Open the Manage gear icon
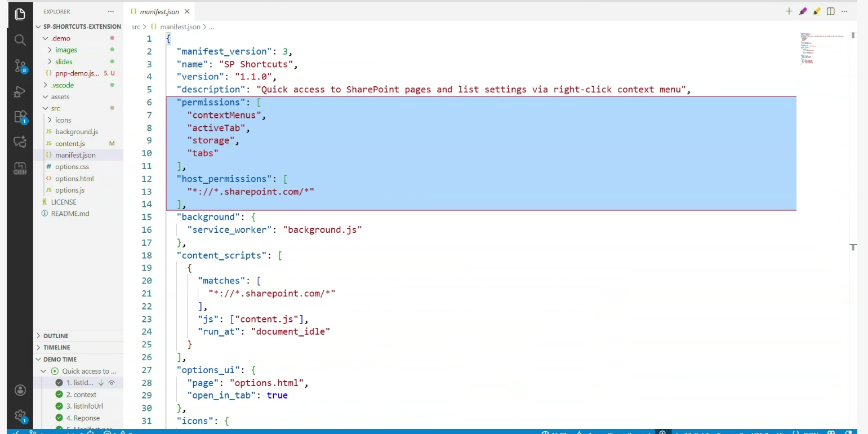868x434 pixels. tap(20, 416)
